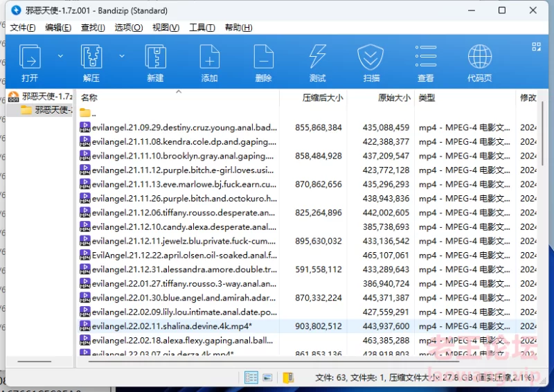Expand the Open button dropdown arrow
Viewport: 554px width, 392px height.
click(x=60, y=56)
